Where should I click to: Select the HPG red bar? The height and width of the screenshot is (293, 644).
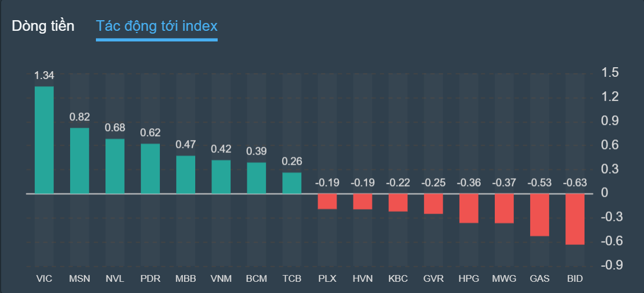468,208
